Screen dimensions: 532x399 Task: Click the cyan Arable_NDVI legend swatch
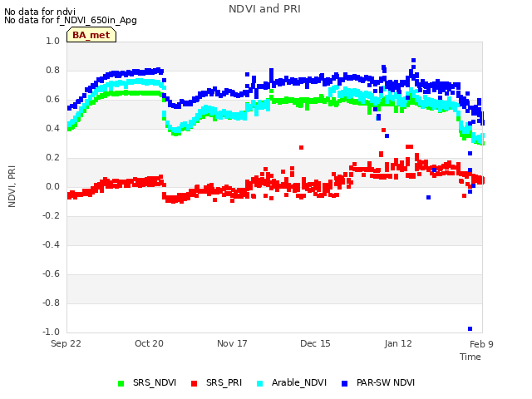click(260, 383)
